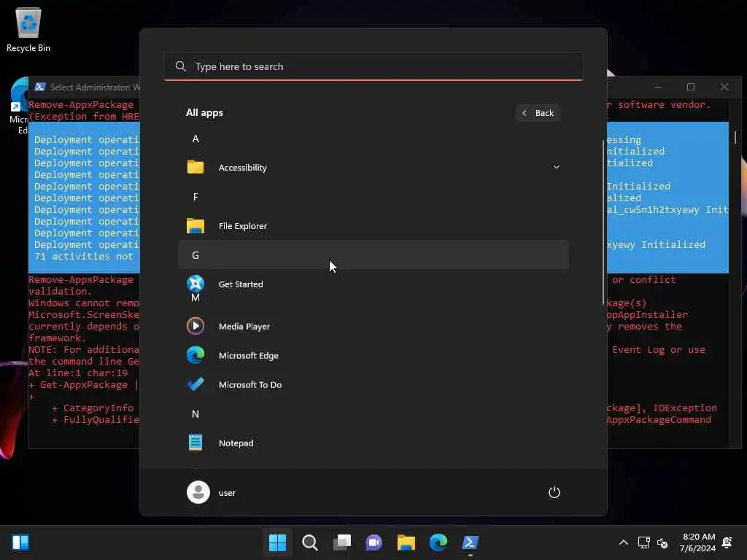Screen dimensions: 747x560
Task: Open Task View on the taskbar
Action: [342, 542]
